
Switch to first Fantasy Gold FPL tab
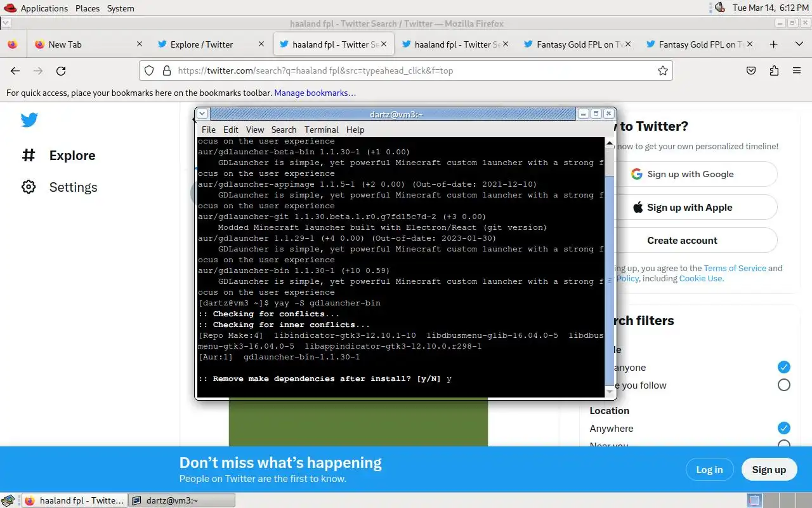[577, 44]
